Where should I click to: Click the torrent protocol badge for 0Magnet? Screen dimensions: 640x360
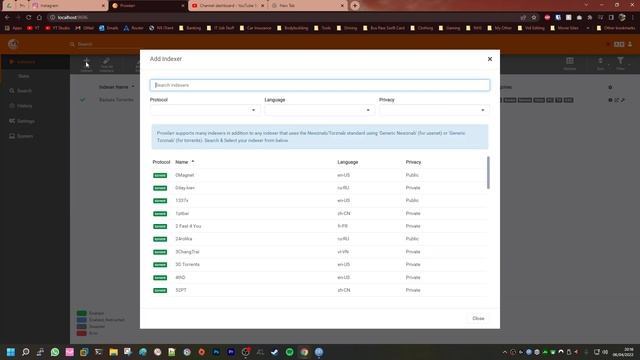pos(160,175)
